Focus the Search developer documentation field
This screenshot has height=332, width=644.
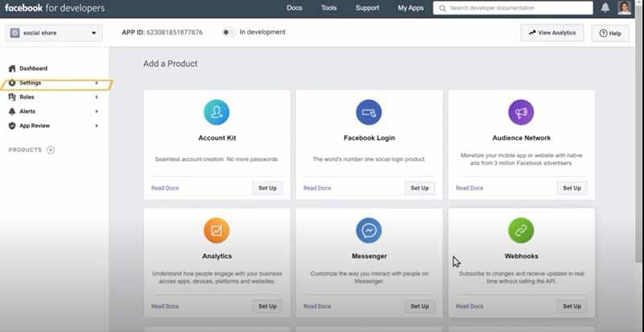click(513, 8)
